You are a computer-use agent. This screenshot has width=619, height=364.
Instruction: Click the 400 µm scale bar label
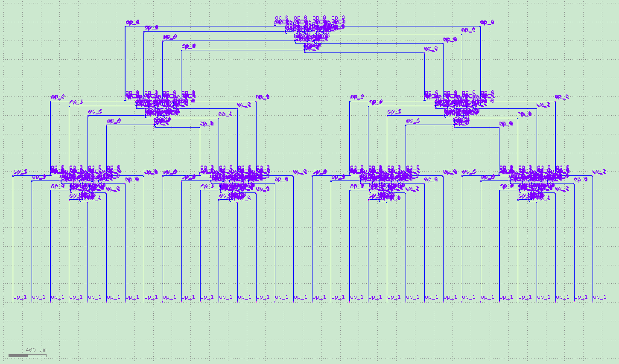click(x=36, y=350)
